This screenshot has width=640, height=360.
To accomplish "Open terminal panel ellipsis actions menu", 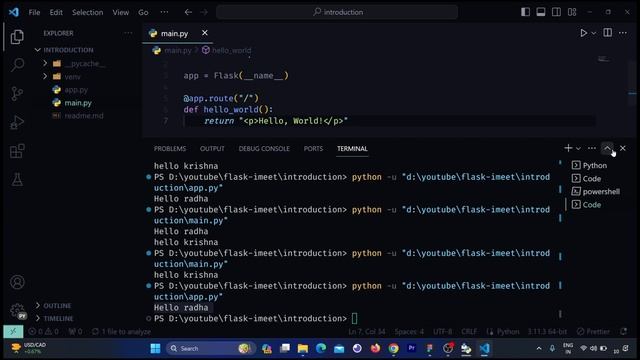I will point(592,148).
